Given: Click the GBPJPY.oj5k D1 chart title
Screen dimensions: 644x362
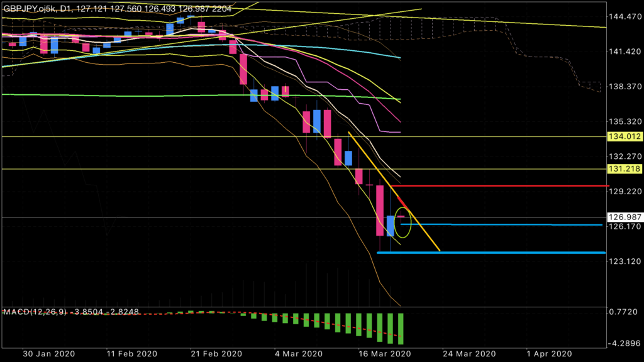Looking at the screenshot, I should click(x=116, y=9).
